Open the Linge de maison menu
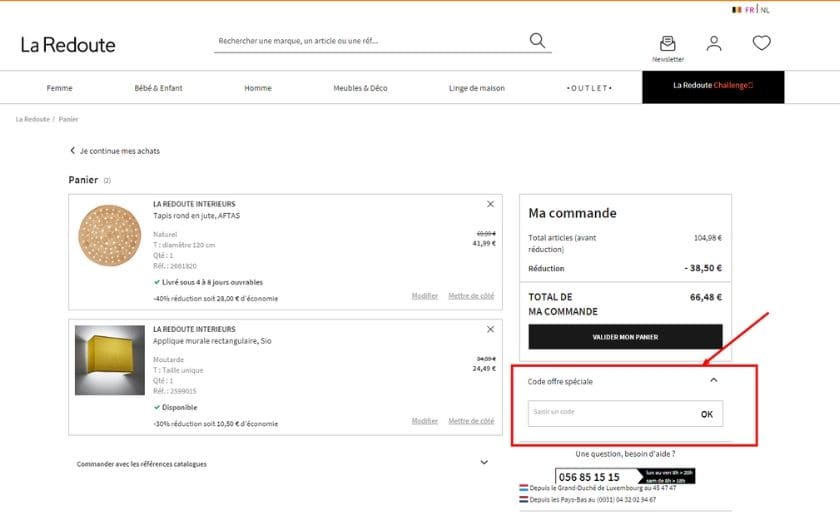The image size is (840, 525). pyautogui.click(x=477, y=88)
